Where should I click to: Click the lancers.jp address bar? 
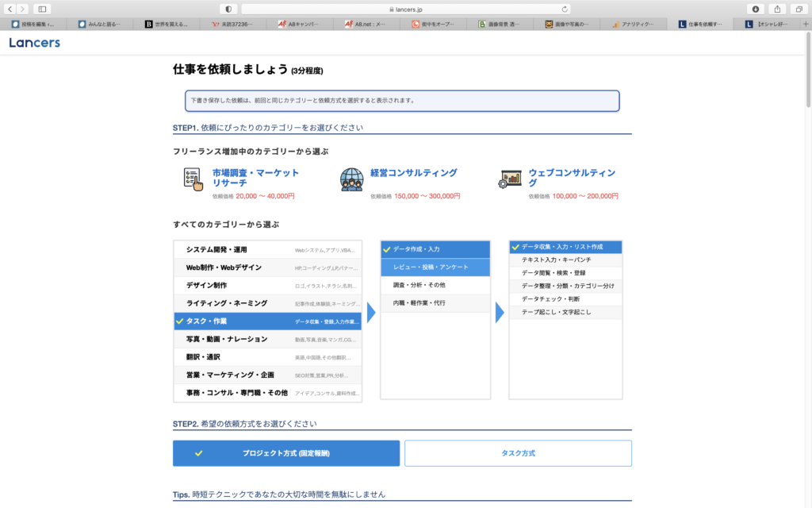point(405,9)
